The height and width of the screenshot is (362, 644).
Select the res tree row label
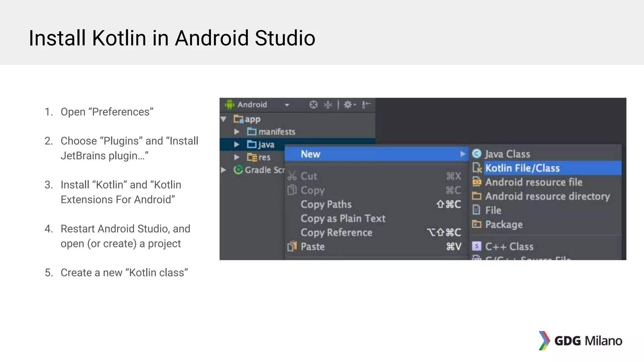pos(264,157)
